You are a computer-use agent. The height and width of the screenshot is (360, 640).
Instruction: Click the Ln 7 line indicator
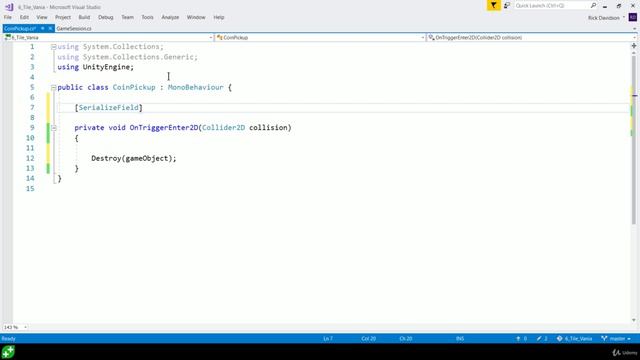pyautogui.click(x=328, y=339)
